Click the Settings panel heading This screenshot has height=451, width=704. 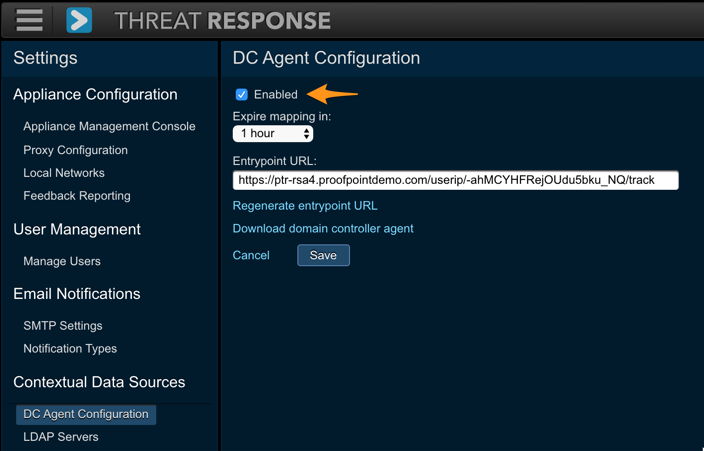[x=45, y=58]
